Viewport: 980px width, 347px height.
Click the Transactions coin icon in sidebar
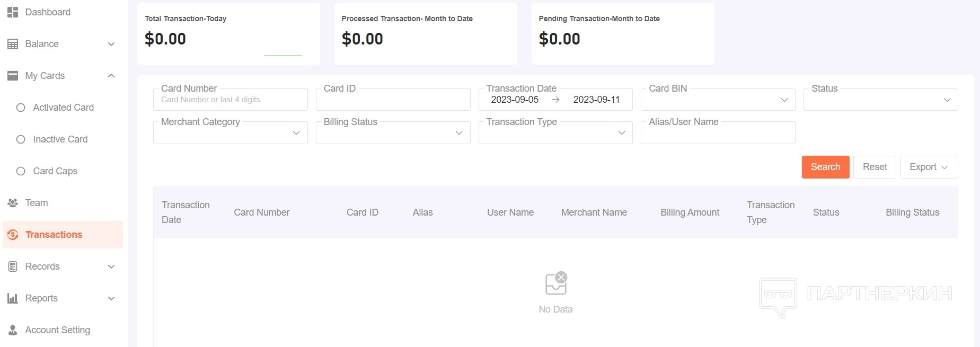click(13, 235)
